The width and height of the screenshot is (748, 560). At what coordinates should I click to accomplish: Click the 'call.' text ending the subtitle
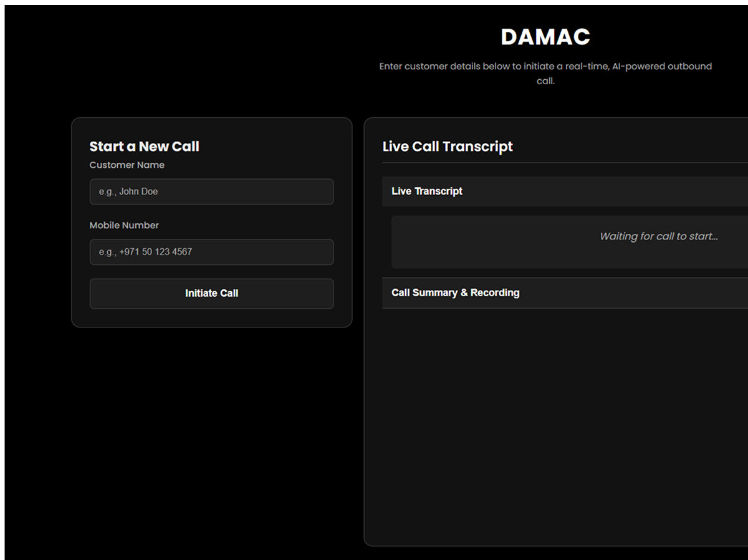pyautogui.click(x=545, y=81)
